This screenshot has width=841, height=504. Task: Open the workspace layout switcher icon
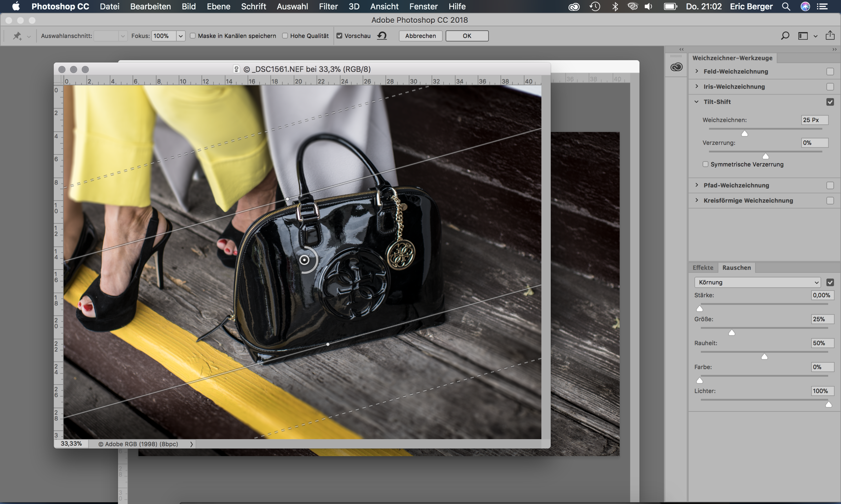click(803, 36)
